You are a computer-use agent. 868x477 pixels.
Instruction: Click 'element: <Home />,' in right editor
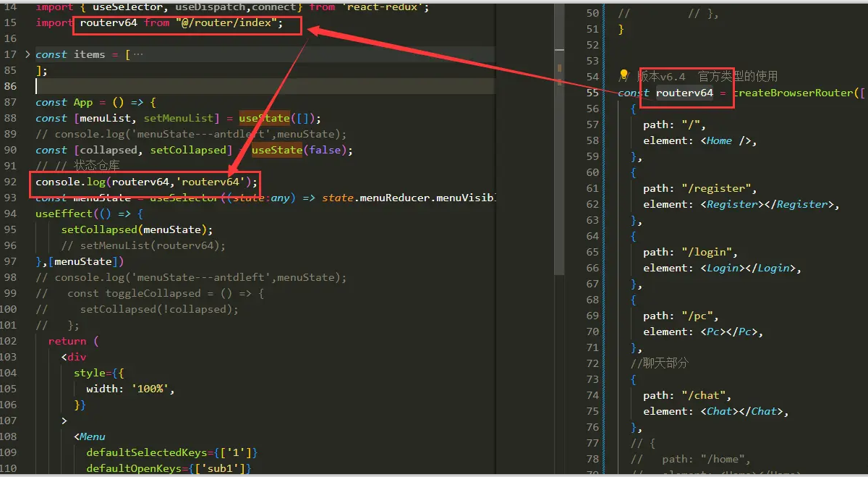point(700,140)
